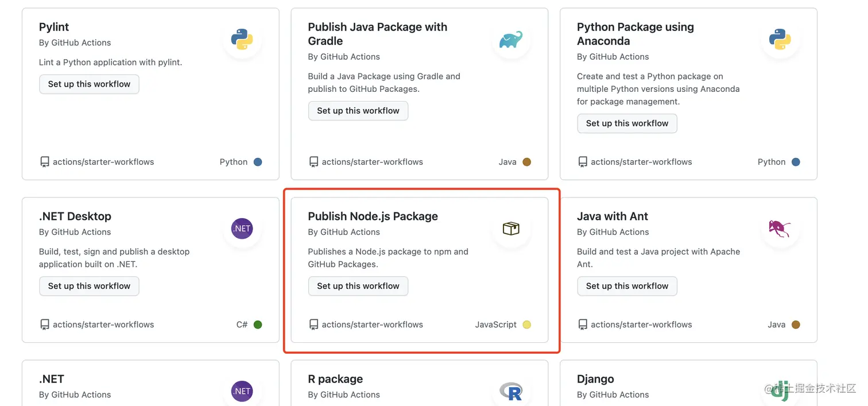Image resolution: width=868 pixels, height=406 pixels.
Task: Click the repo icon beside Pylint's starter-workflows
Action: pos(45,162)
